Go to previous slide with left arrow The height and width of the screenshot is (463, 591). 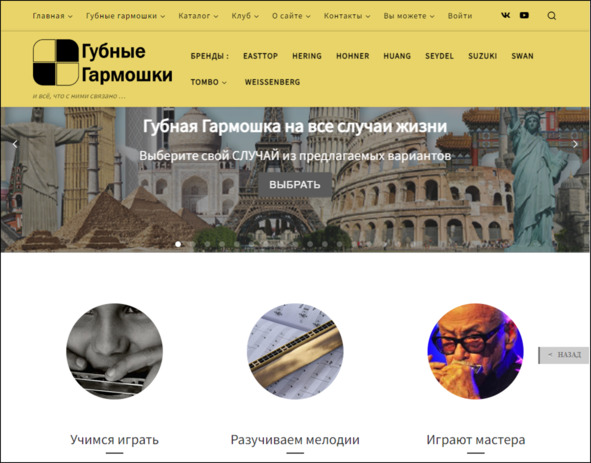coord(15,144)
